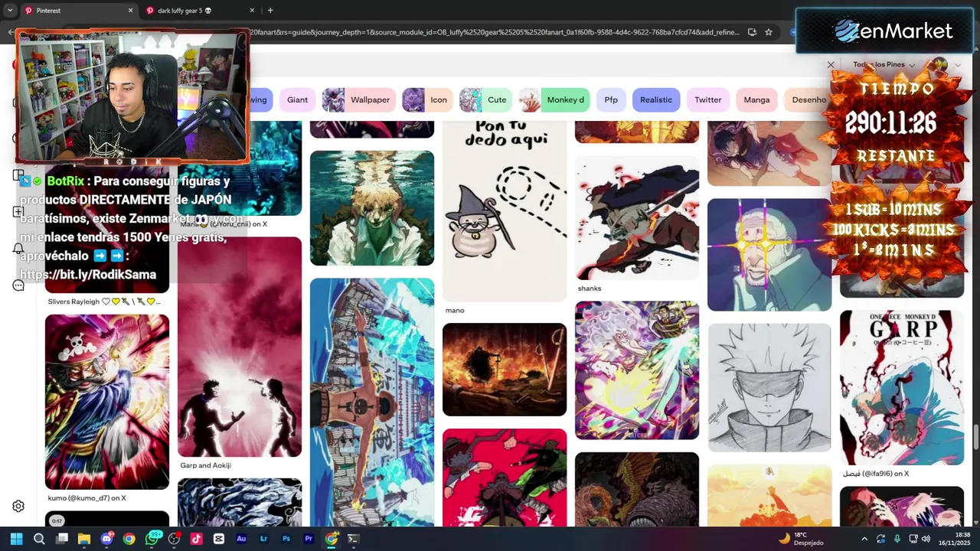Screen dimensions: 980x551
Task: Open CapCut from the taskbar
Action: click(219, 539)
